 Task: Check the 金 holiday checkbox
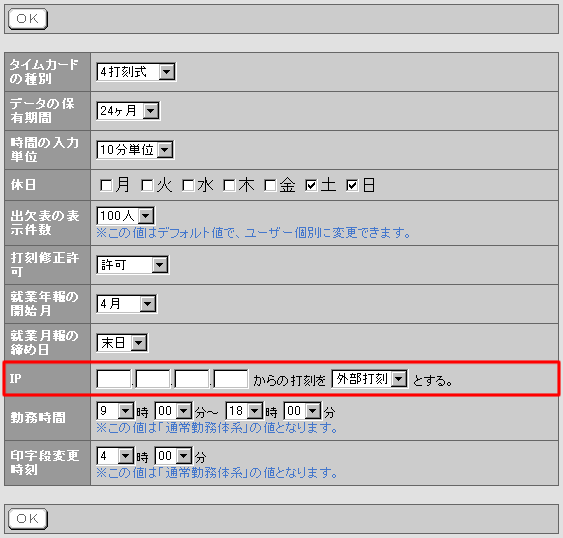pyautogui.click(x=270, y=186)
